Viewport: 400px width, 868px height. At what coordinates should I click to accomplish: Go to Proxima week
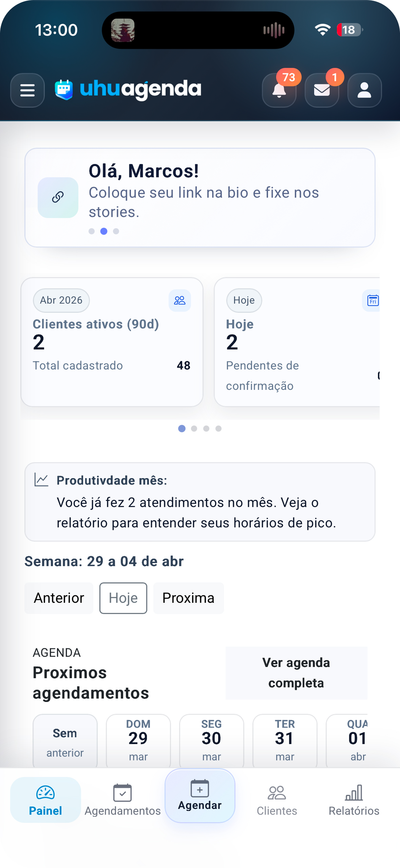tap(188, 598)
